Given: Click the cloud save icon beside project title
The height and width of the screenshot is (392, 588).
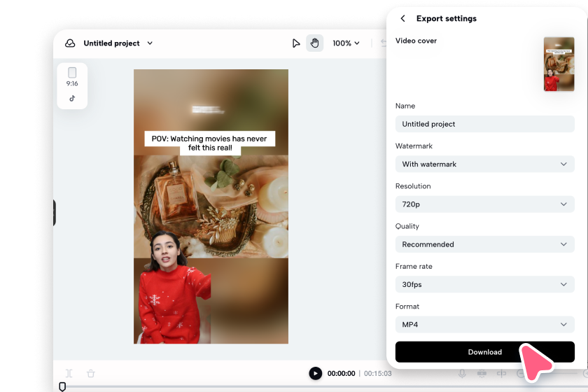Looking at the screenshot, I should pos(70,43).
